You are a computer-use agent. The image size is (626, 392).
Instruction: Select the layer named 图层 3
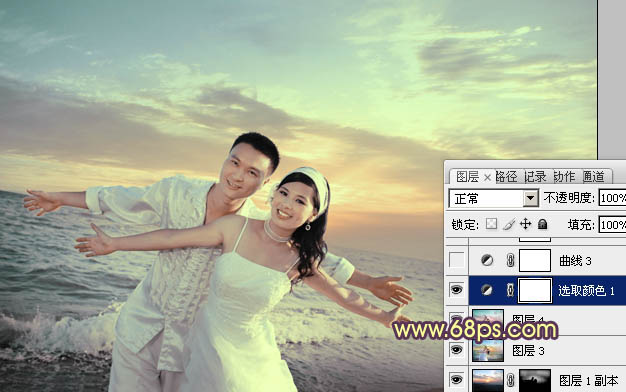point(529,350)
